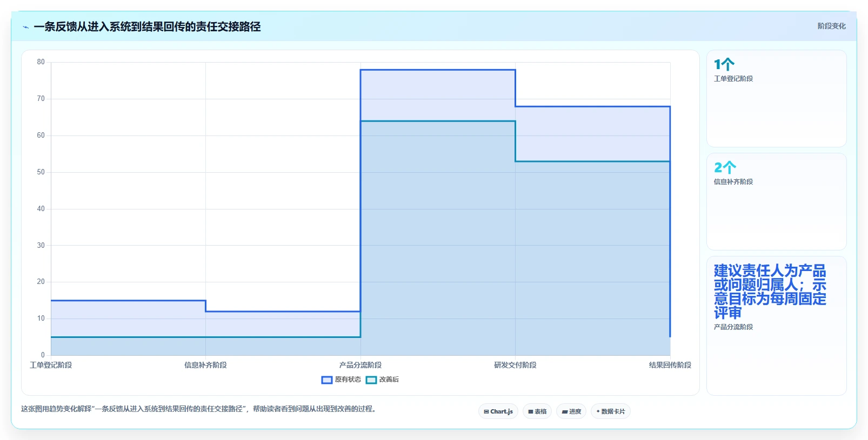Toggle the 原有状态 legend swatch

(327, 380)
